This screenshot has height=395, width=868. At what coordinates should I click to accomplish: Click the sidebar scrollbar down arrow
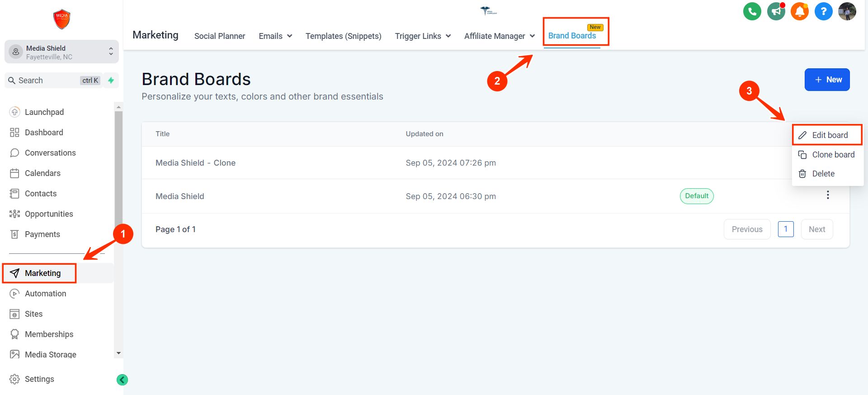[118, 353]
